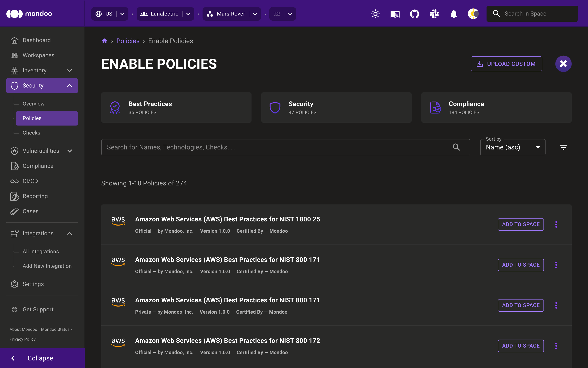588x368 pixels.
Task: Go to home via breadcrumb house icon
Action: click(105, 41)
